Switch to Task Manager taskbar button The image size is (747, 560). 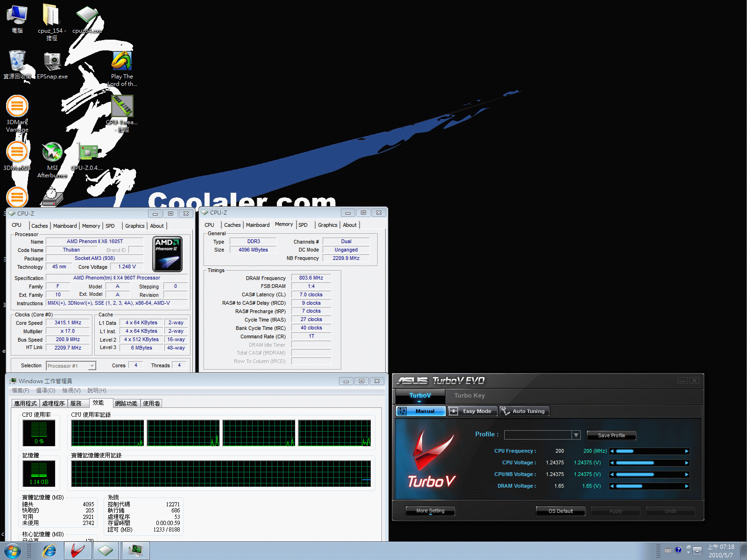click(x=136, y=551)
